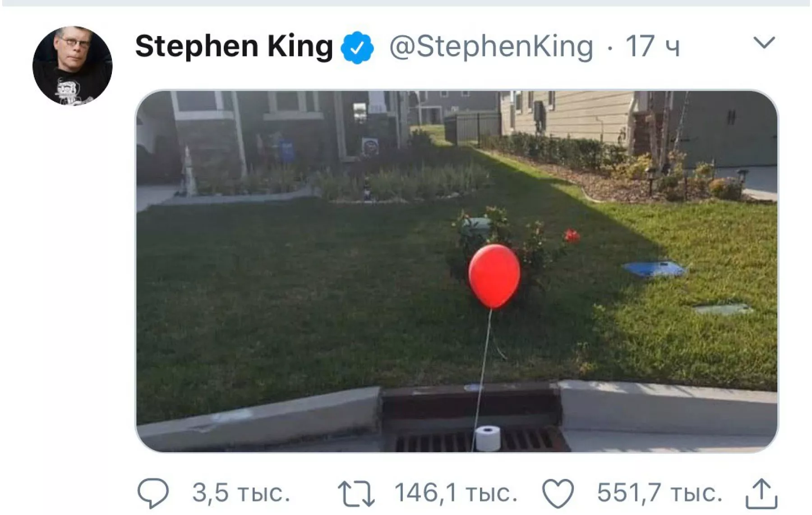The height and width of the screenshot is (515, 812).
Task: Expand the tweet options chevron
Action: (x=764, y=43)
